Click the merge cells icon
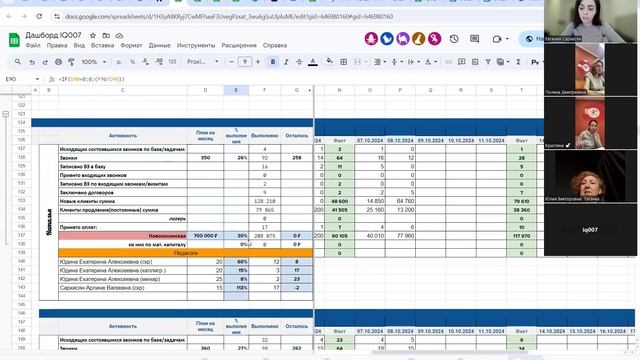 [x=358, y=62]
